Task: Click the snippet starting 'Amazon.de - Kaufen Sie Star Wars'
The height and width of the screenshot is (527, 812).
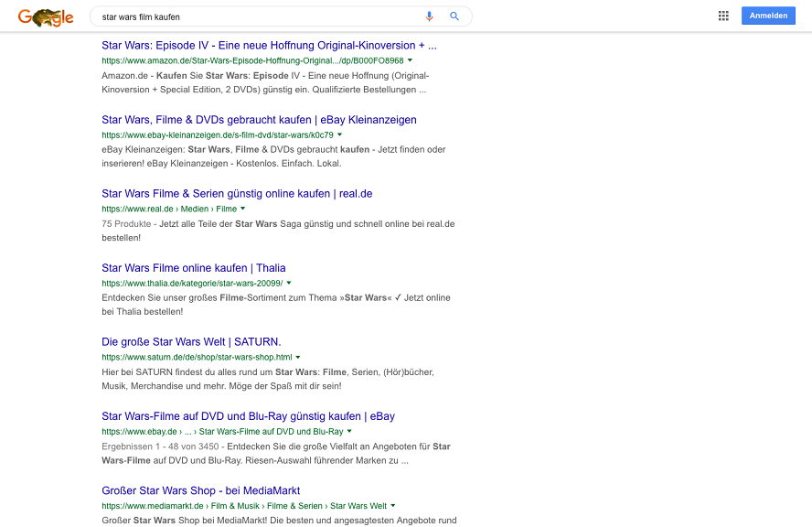Action: (265, 82)
